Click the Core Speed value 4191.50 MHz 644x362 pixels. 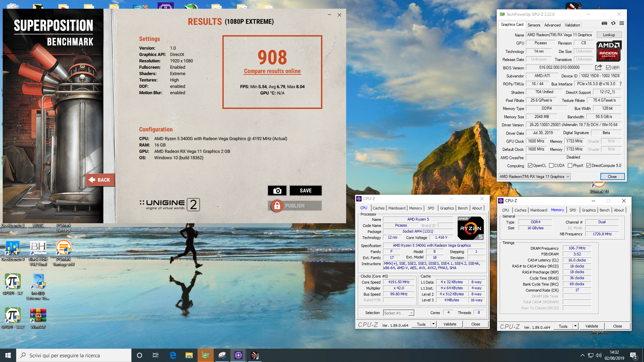point(399,282)
